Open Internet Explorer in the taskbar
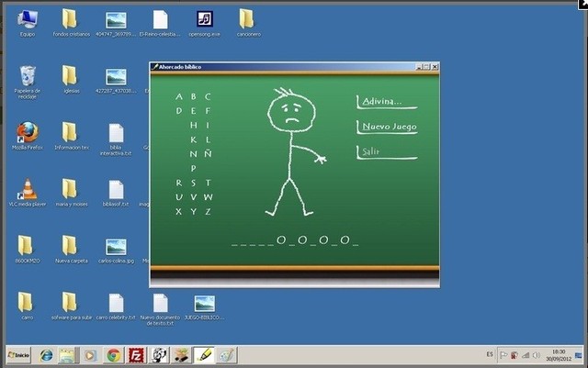588x368 pixels. coord(47,355)
